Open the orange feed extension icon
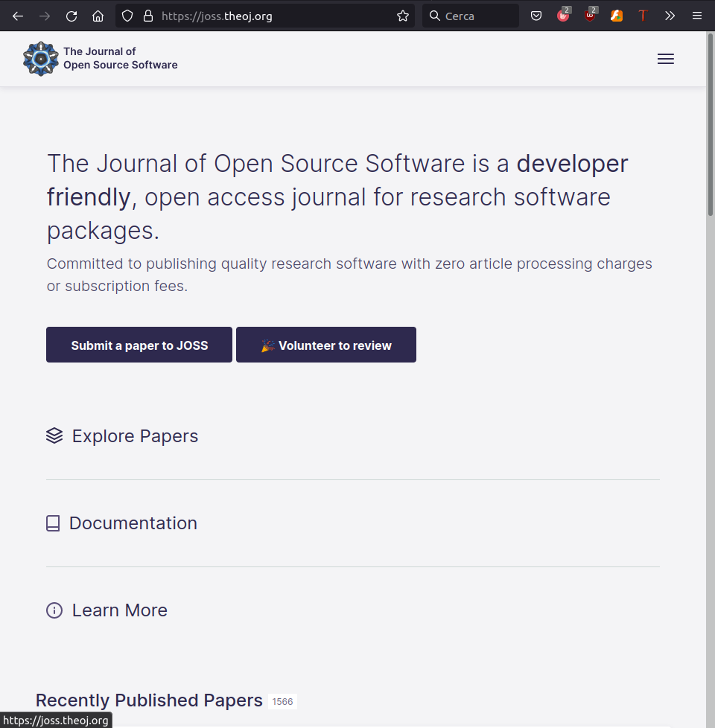 tap(617, 16)
